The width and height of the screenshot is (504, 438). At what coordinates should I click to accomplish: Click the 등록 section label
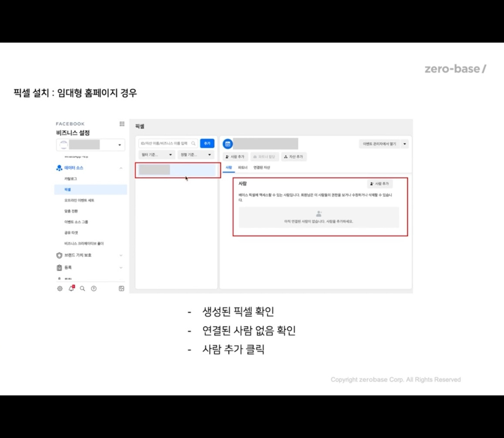(x=68, y=268)
